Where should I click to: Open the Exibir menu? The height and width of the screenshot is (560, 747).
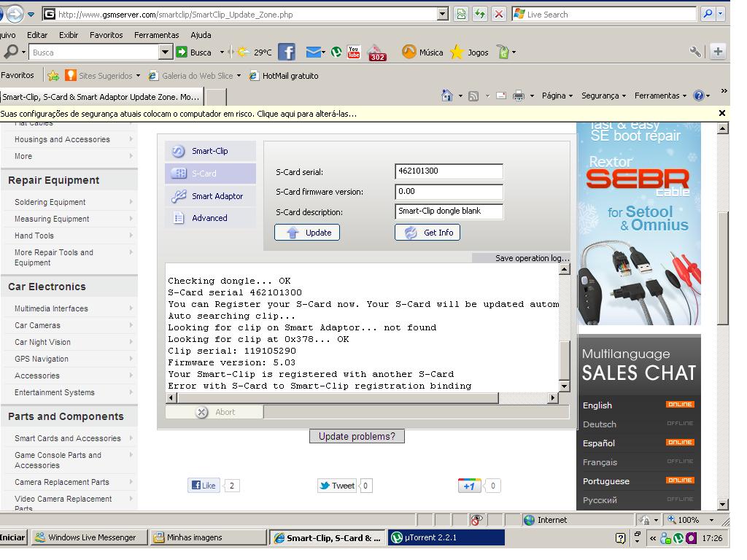69,35
